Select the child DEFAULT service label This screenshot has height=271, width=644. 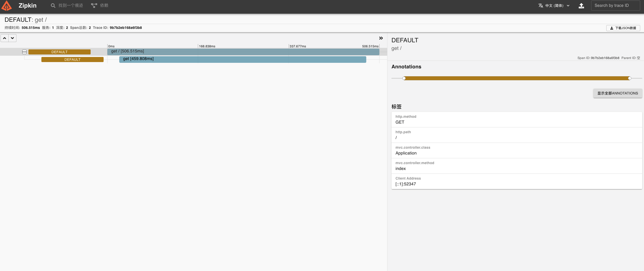(x=72, y=60)
